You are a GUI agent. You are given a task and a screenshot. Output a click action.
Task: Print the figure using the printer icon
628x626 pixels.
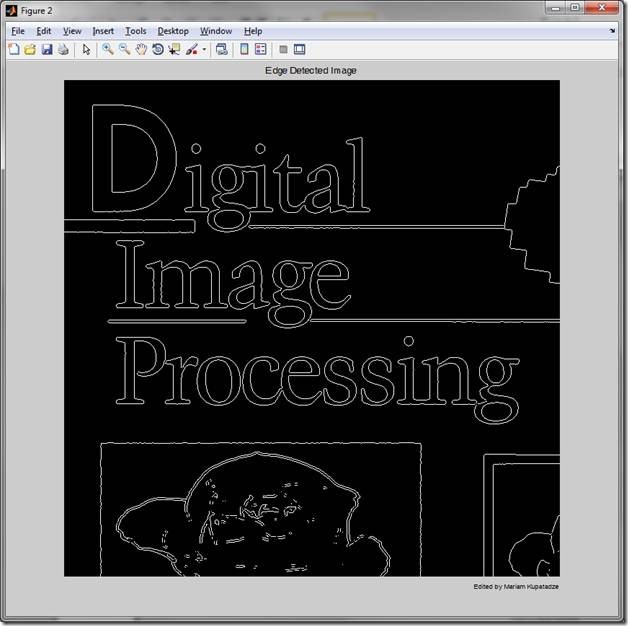63,49
